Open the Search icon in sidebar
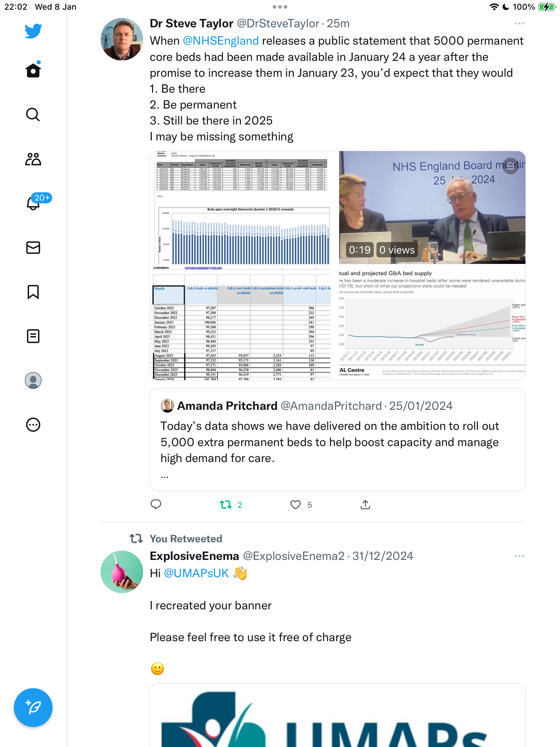 click(x=33, y=114)
